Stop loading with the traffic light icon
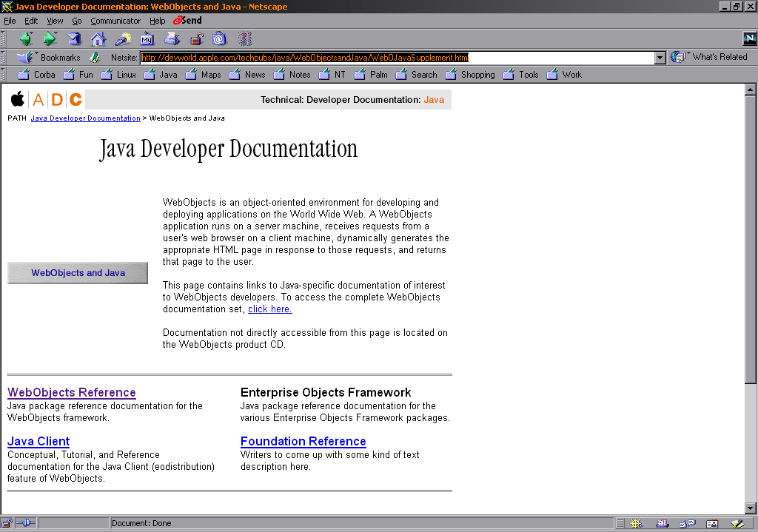This screenshot has height=532, width=758. [x=245, y=39]
